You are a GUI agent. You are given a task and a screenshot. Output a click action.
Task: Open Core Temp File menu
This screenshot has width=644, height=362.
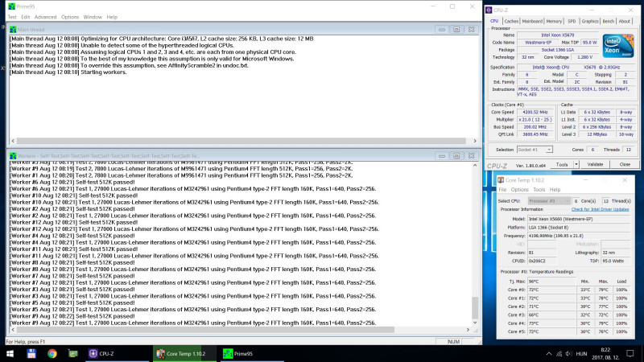(502, 190)
